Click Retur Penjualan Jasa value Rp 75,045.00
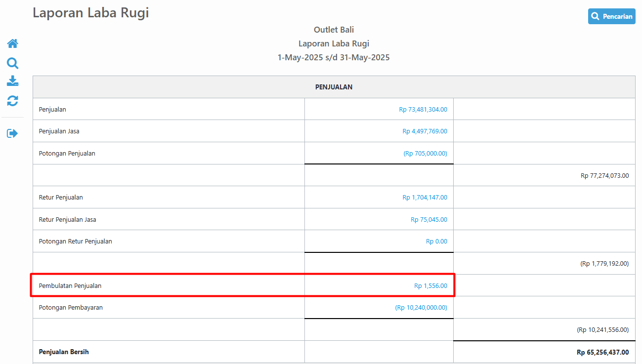The height and width of the screenshot is (364, 642). (428, 220)
